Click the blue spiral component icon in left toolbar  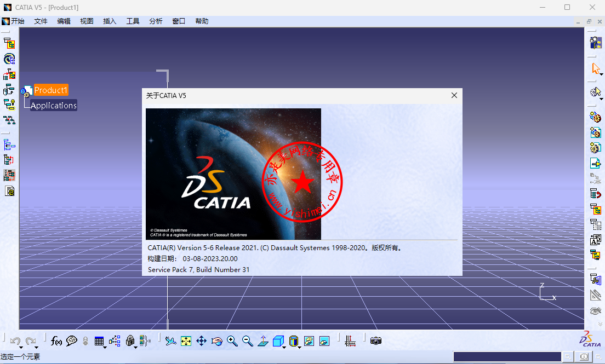[9, 59]
